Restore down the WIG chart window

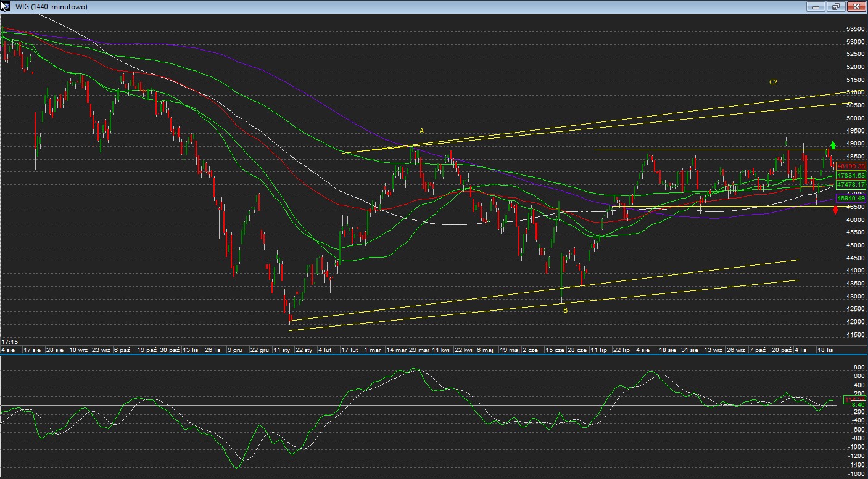tap(835, 6)
